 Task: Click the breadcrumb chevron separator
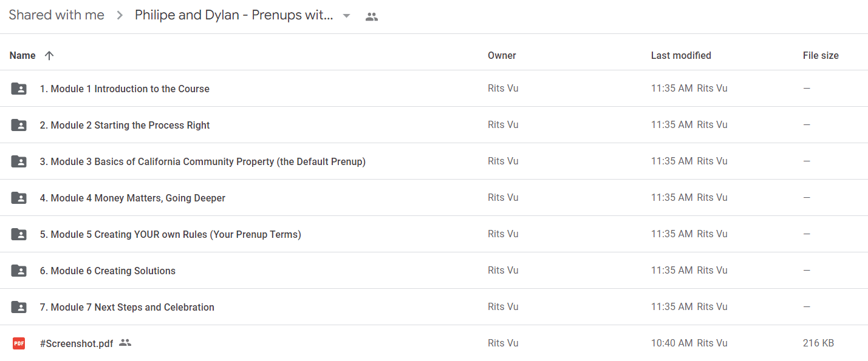click(120, 16)
